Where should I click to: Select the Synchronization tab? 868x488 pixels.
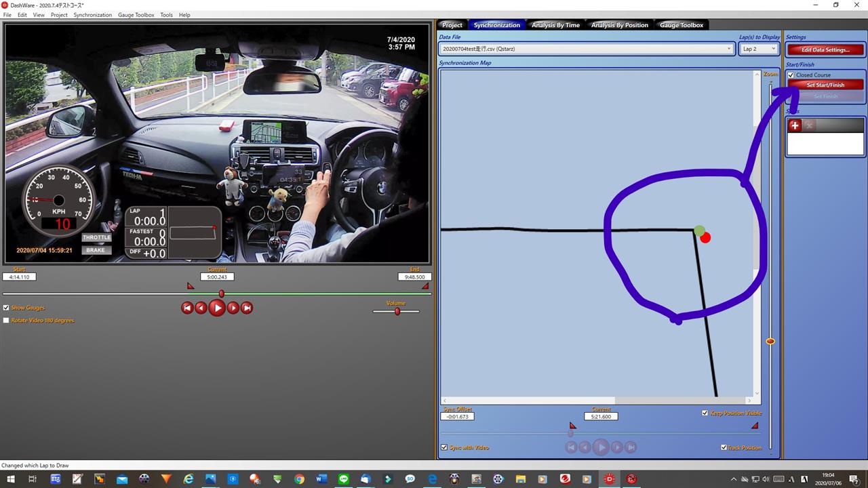496,25
